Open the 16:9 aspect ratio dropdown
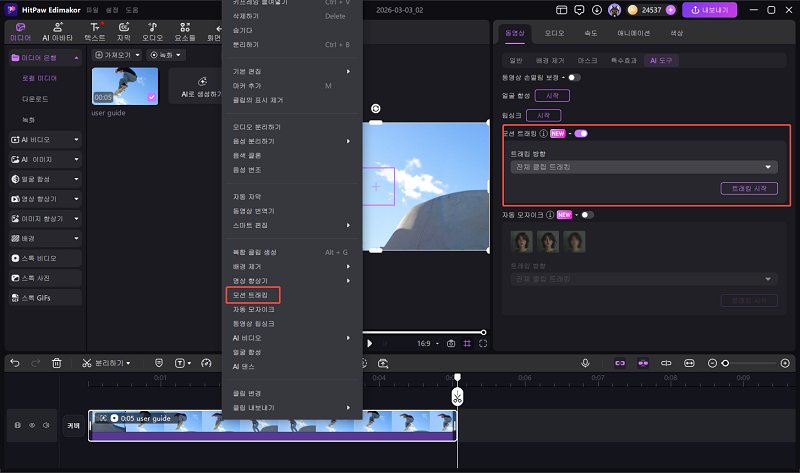 (428, 343)
